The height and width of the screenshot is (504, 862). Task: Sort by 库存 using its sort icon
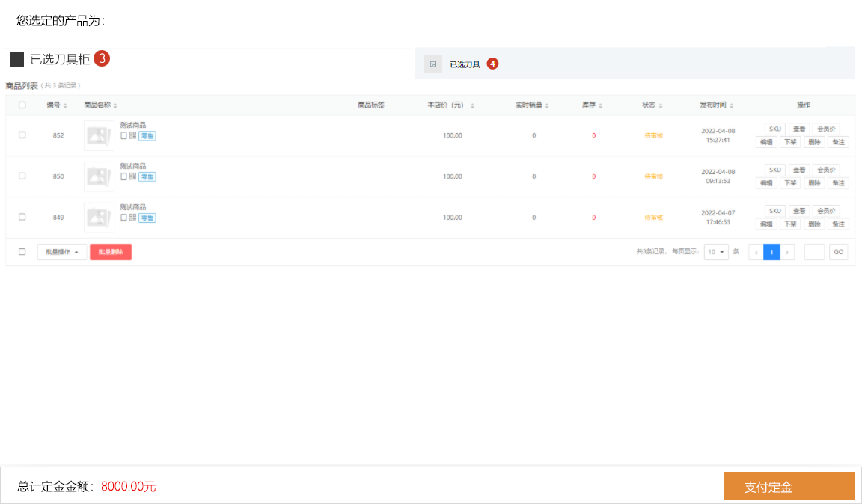600,105
